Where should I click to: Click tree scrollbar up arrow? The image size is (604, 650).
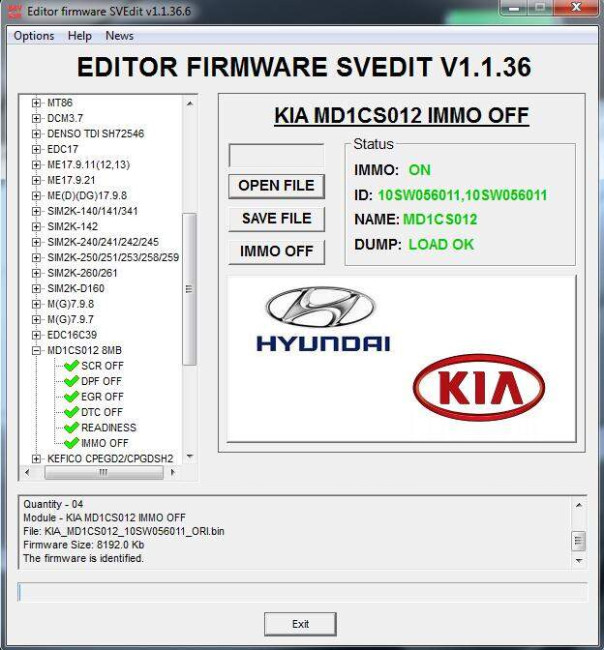(190, 103)
